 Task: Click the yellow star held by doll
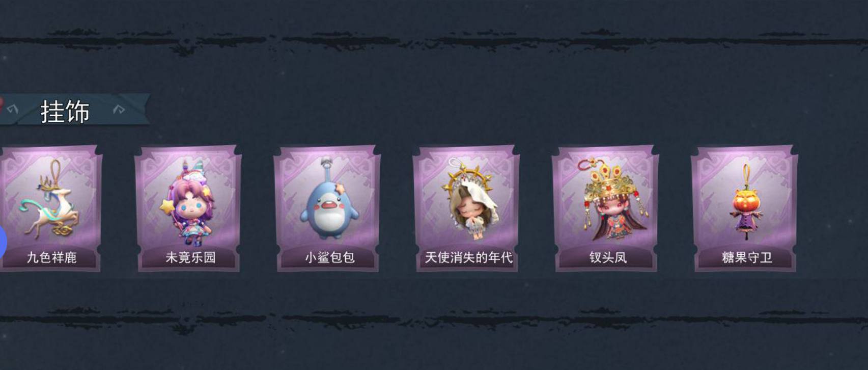pyautogui.click(x=166, y=207)
